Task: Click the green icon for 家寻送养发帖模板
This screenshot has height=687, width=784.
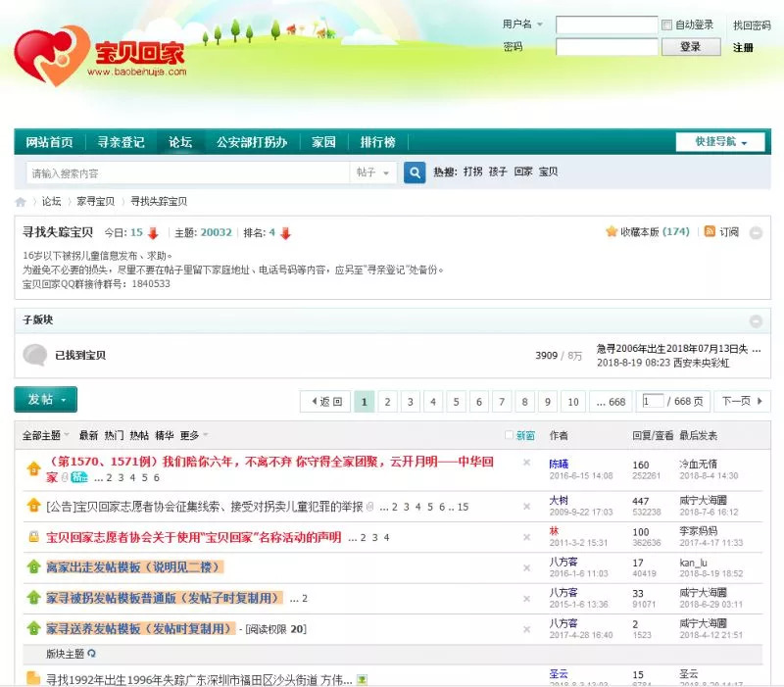Action: pos(33,628)
